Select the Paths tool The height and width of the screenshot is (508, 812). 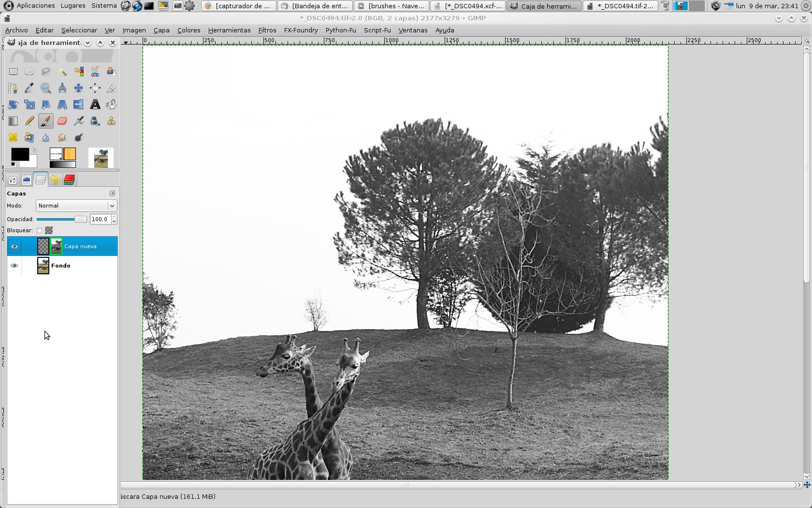pos(13,88)
